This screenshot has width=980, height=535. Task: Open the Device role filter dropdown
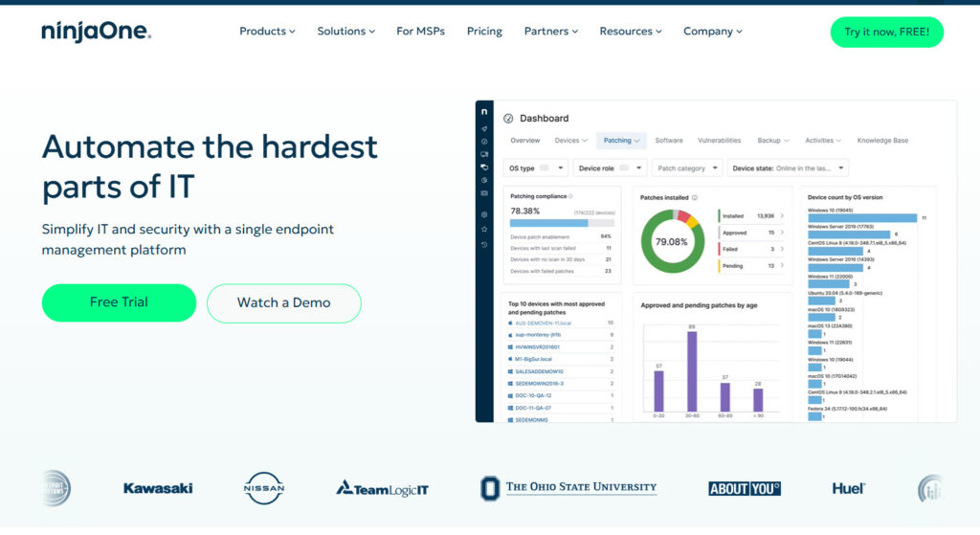point(611,168)
